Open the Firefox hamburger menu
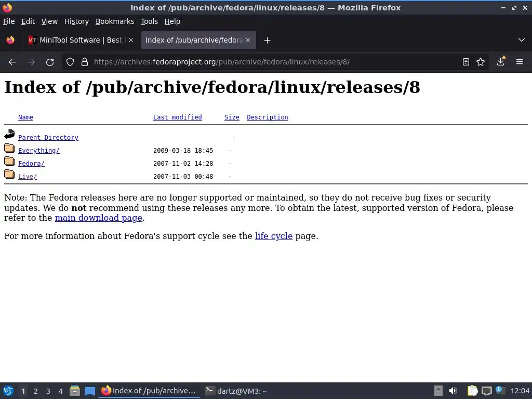Viewport: 532px width, 399px height. pos(520,62)
